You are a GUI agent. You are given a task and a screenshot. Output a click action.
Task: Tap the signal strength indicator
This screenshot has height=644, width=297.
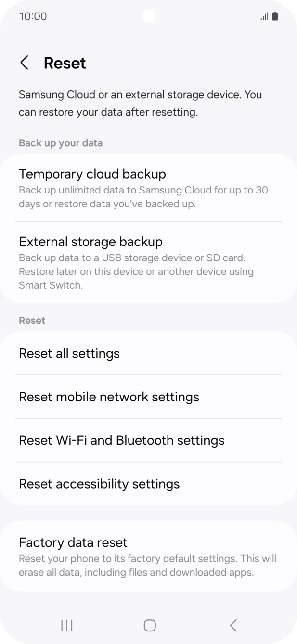(263, 16)
